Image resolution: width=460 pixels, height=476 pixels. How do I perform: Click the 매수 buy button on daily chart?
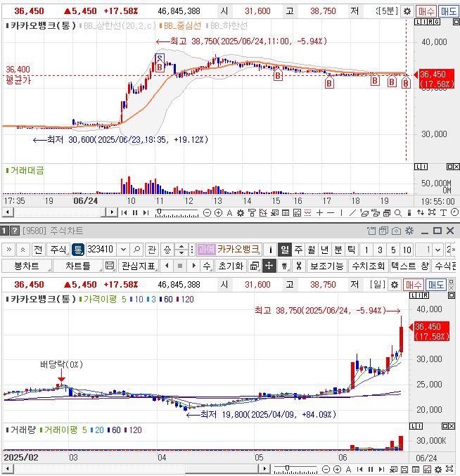(x=414, y=285)
